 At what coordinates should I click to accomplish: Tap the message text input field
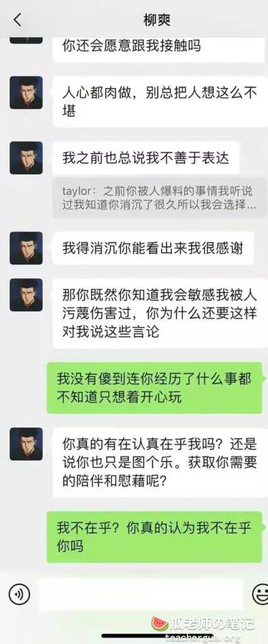pos(140,594)
